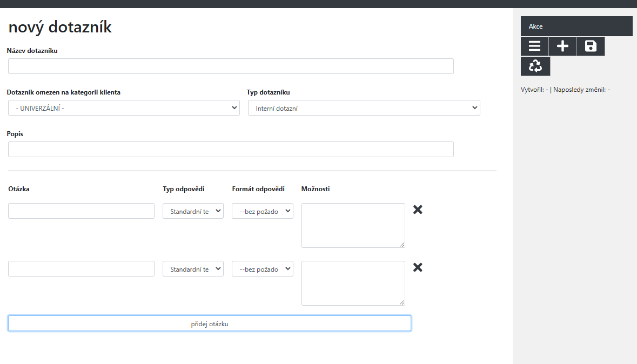
Task: Click the plus icon to add new
Action: (x=562, y=46)
